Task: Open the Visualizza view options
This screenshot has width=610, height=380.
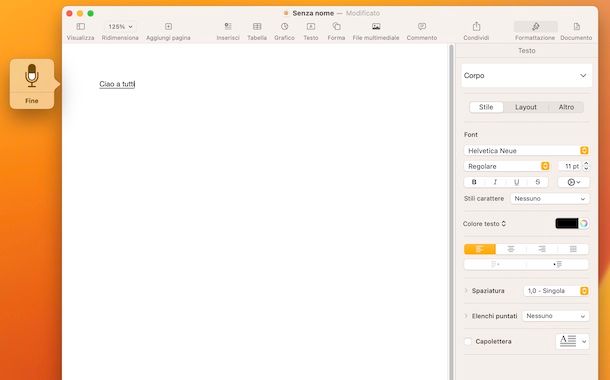Action: (81, 31)
